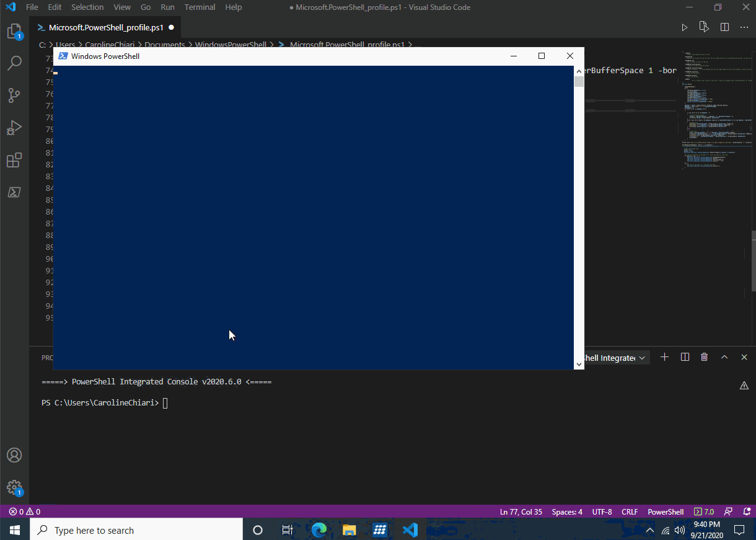Click CarolineChiari in the breadcrumb path
This screenshot has height=540, width=756.
[x=110, y=45]
